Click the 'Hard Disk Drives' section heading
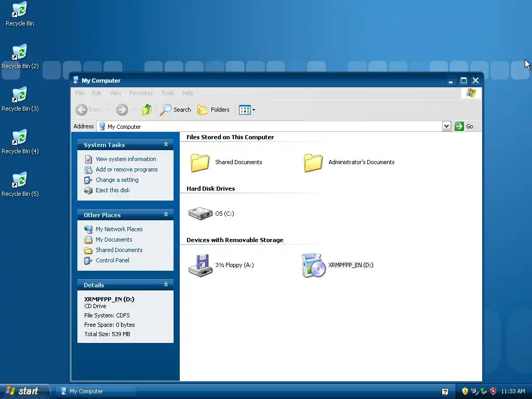Viewport: 532px width, 399px height. 211,189
